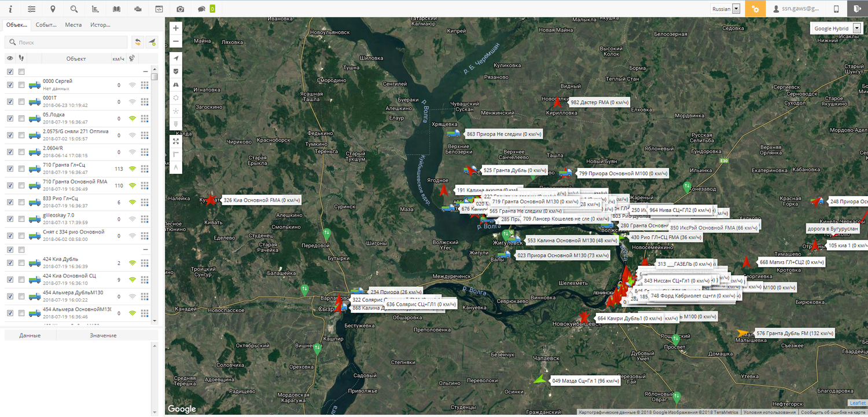Collapse the first object group
This screenshot has width=868, height=417.
click(x=146, y=71)
